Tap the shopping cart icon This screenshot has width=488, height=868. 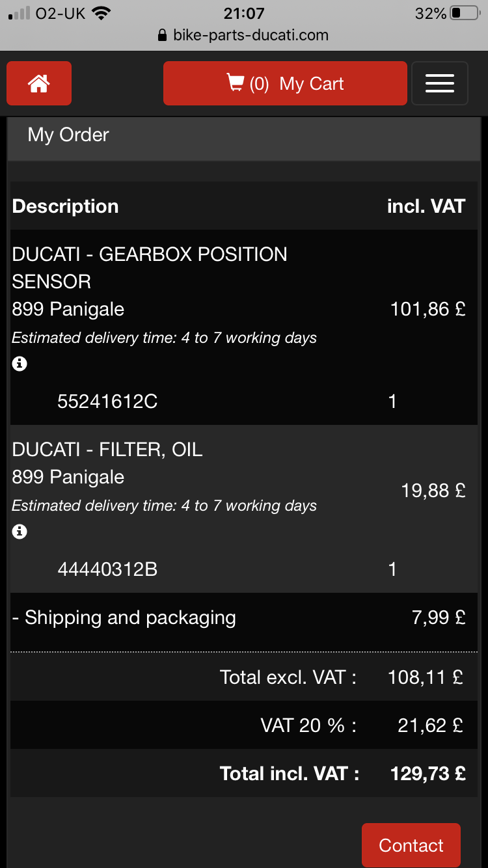pyautogui.click(x=235, y=83)
